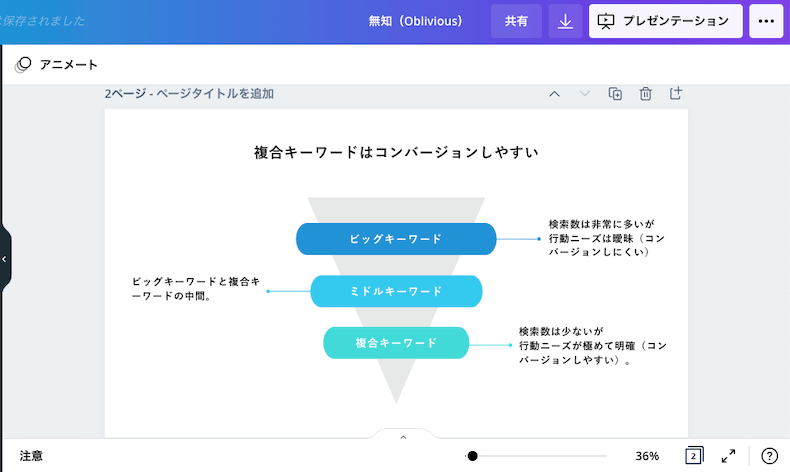Select the slide heading 複合キーワードはコンバージョンしやすい
790x472 pixels.
point(397,152)
